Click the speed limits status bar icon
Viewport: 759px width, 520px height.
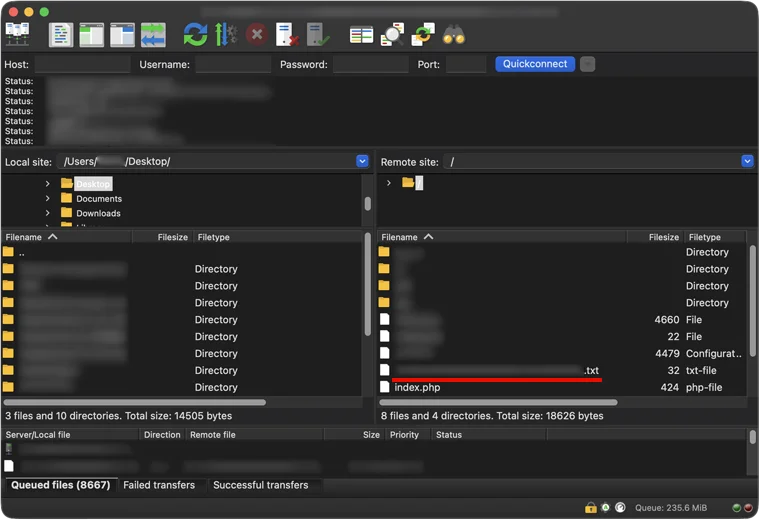pos(620,507)
